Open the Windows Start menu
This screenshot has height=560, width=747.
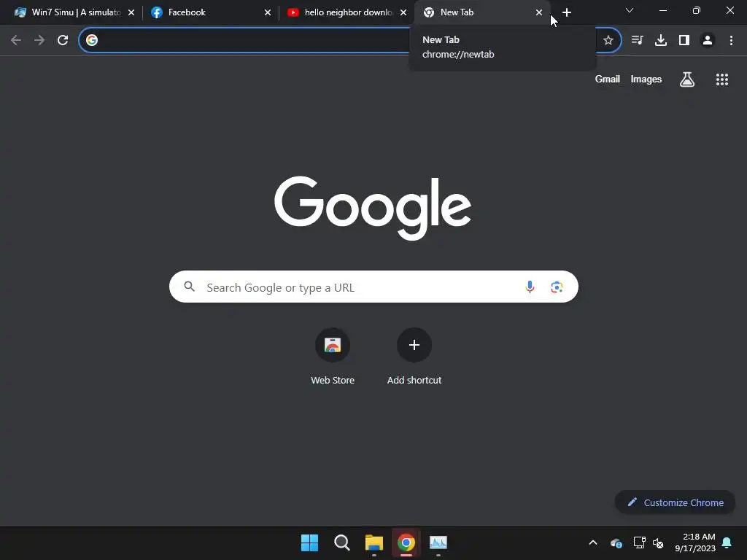click(309, 542)
